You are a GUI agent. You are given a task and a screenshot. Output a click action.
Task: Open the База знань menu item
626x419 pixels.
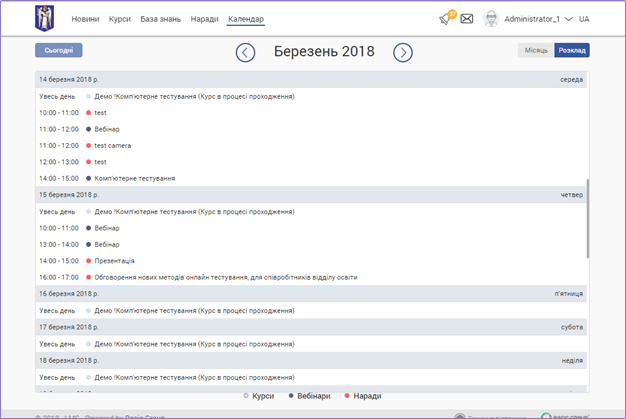pyautogui.click(x=161, y=19)
